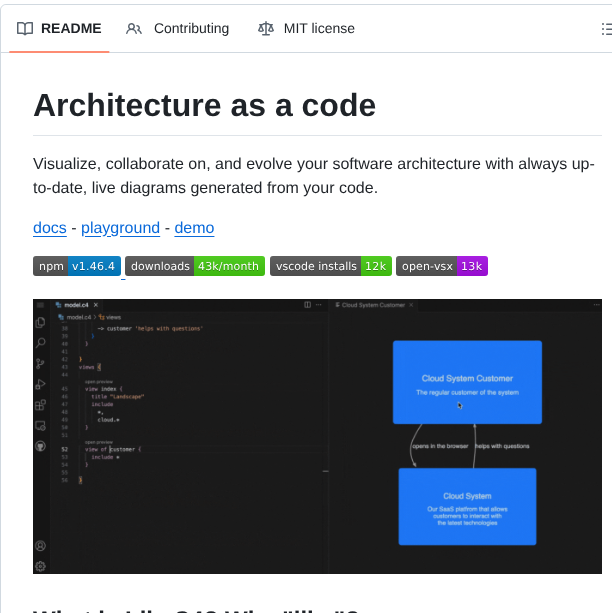Follow the docs link

[x=49, y=228]
